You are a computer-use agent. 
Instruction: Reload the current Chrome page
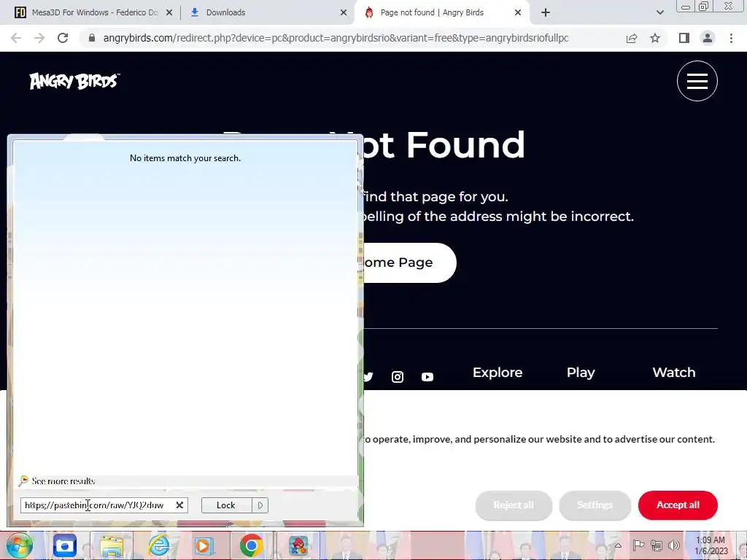tap(63, 38)
